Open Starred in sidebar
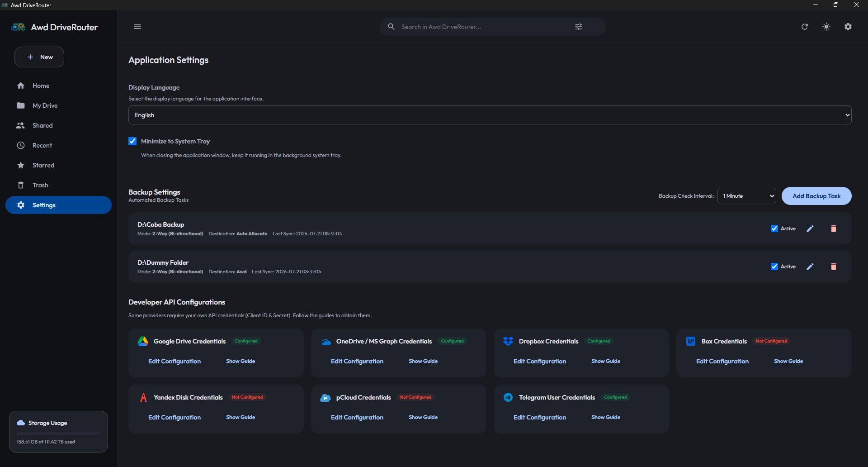868x467 pixels. (x=59, y=165)
